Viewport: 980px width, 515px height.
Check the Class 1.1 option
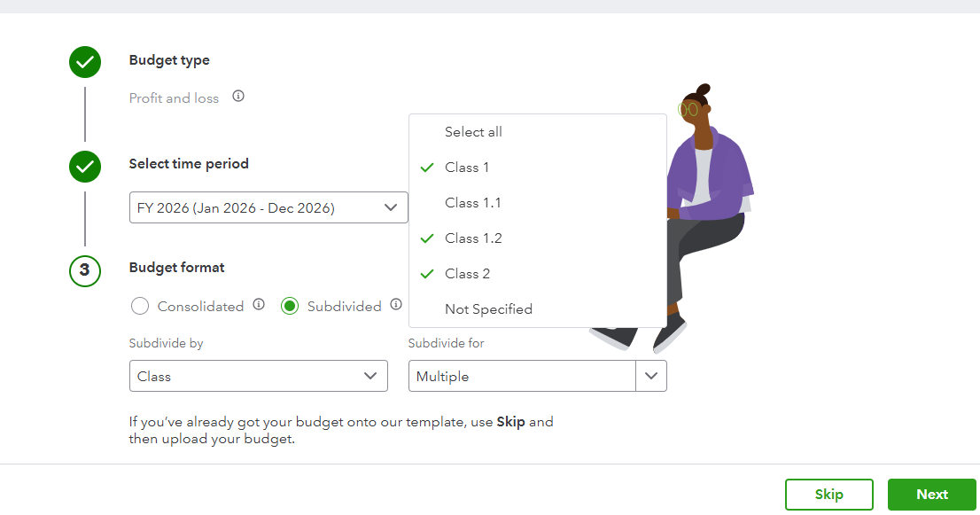[472, 203]
